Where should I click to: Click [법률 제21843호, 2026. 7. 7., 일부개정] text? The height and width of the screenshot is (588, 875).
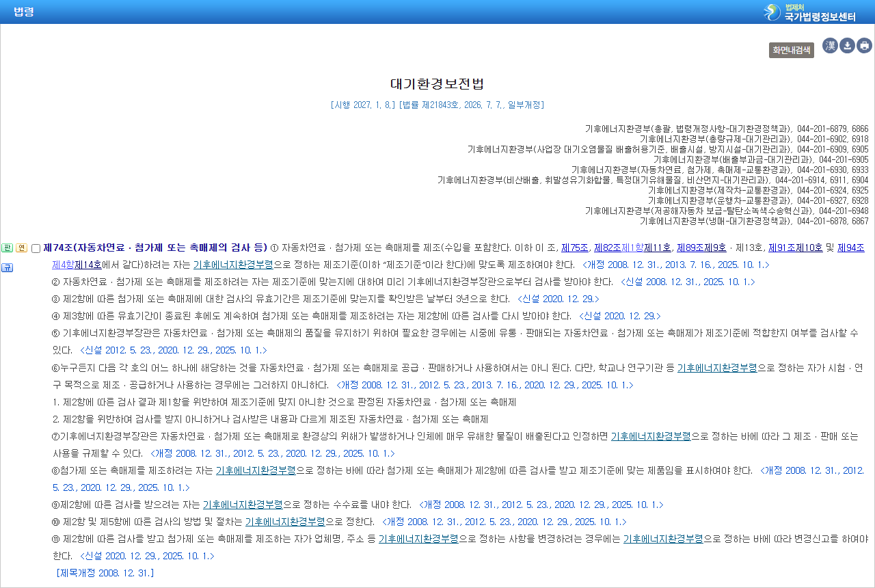[x=472, y=105]
